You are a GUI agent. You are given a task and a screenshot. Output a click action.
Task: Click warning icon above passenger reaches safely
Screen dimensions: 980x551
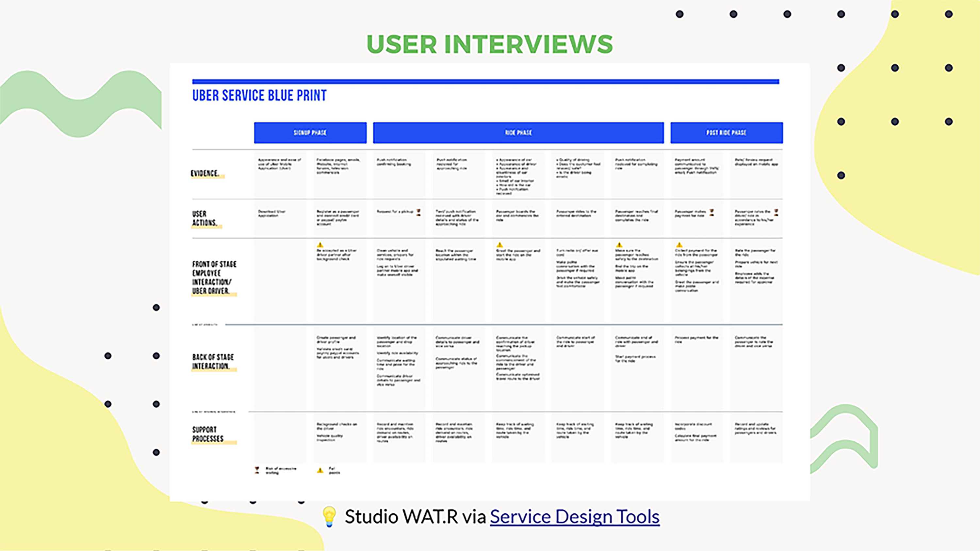coord(619,245)
